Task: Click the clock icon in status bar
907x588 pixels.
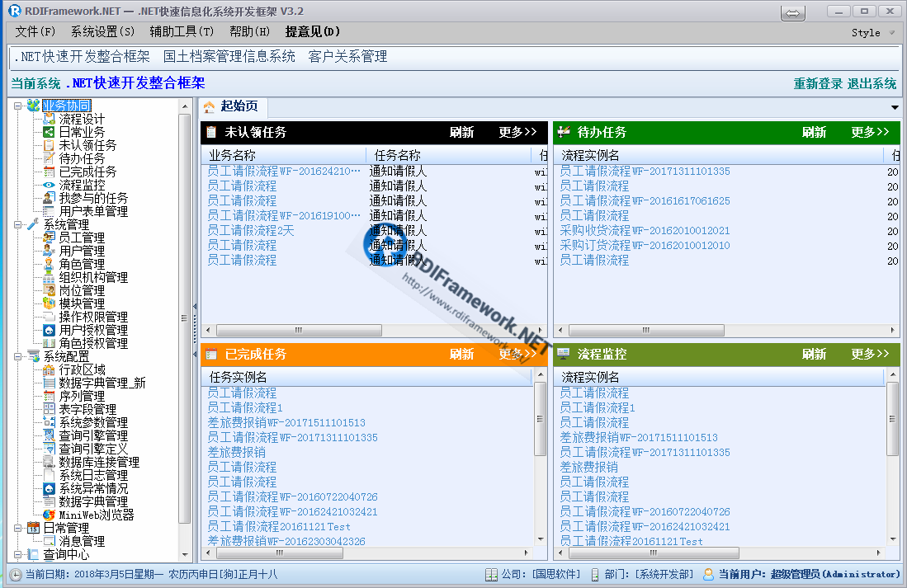Action: [x=16, y=575]
